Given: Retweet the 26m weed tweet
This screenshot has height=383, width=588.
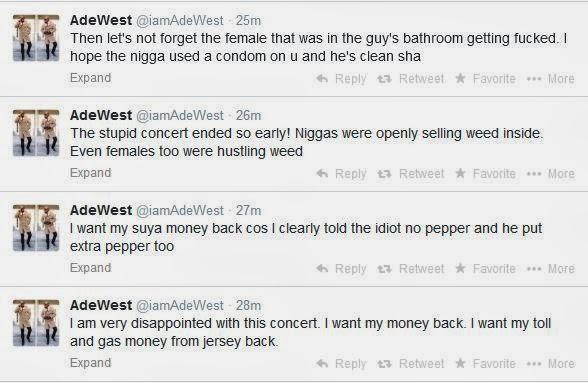Looking at the screenshot, I should click(x=410, y=174).
